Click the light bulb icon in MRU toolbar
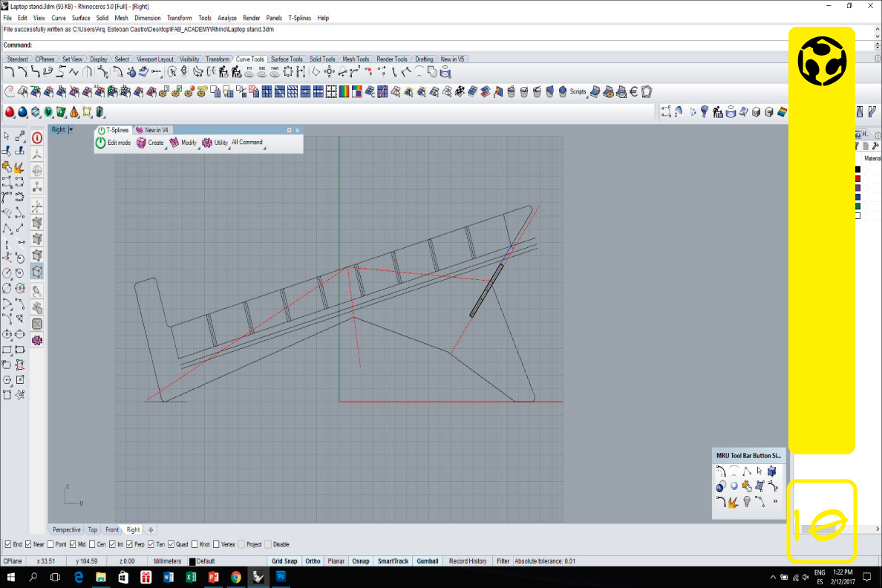 pyautogui.click(x=747, y=502)
